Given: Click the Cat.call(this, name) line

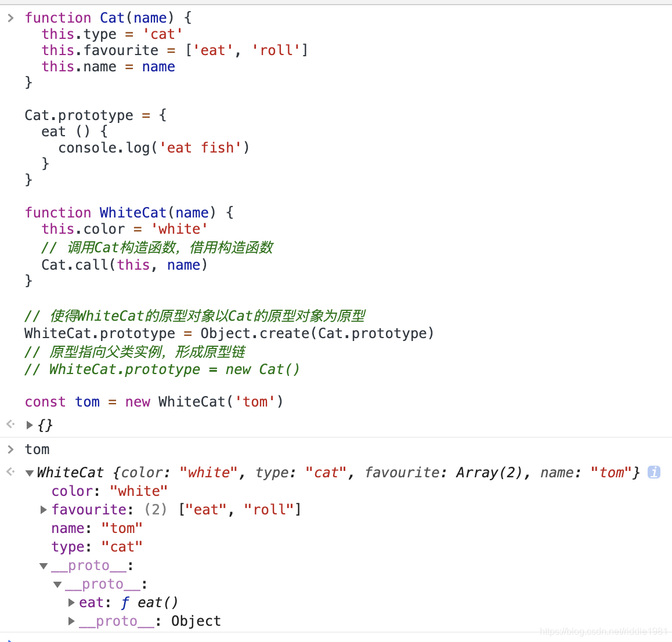Looking at the screenshot, I should click(x=124, y=264).
